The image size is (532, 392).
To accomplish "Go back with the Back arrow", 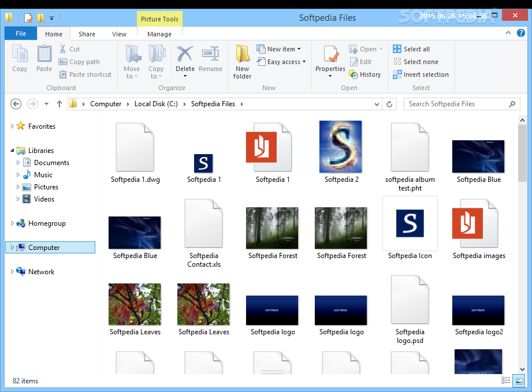I will click(16, 104).
